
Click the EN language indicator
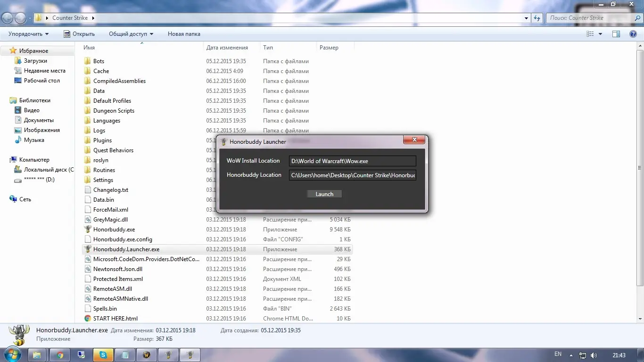(x=558, y=354)
